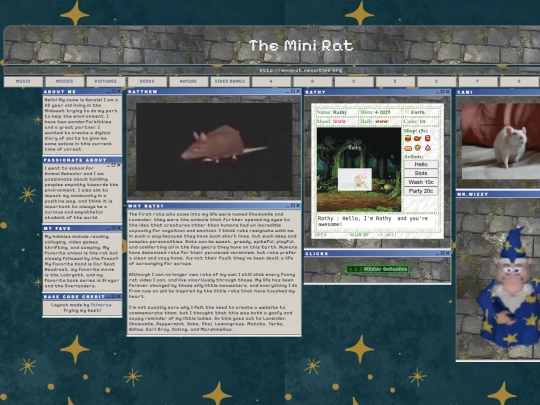The height and width of the screenshot is (405, 540).
Task: Open the Music nav button
Action: (x=23, y=82)
